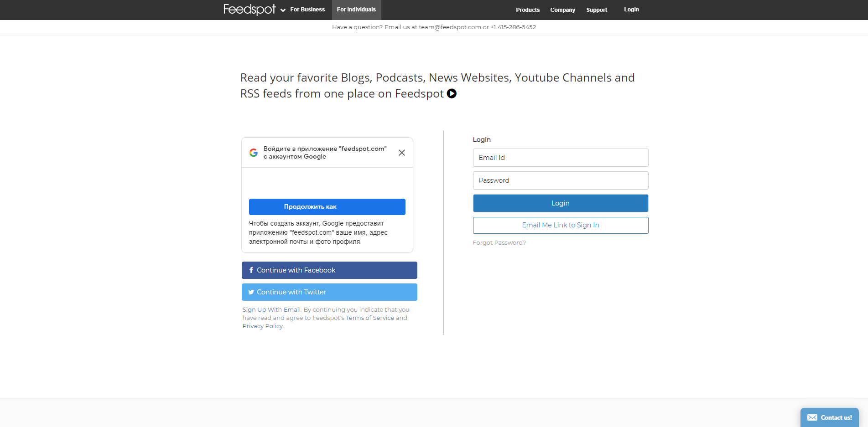Expand the dropdown arrow beside Feedspot logo
Screen dimensions: 868x427
(283, 10)
